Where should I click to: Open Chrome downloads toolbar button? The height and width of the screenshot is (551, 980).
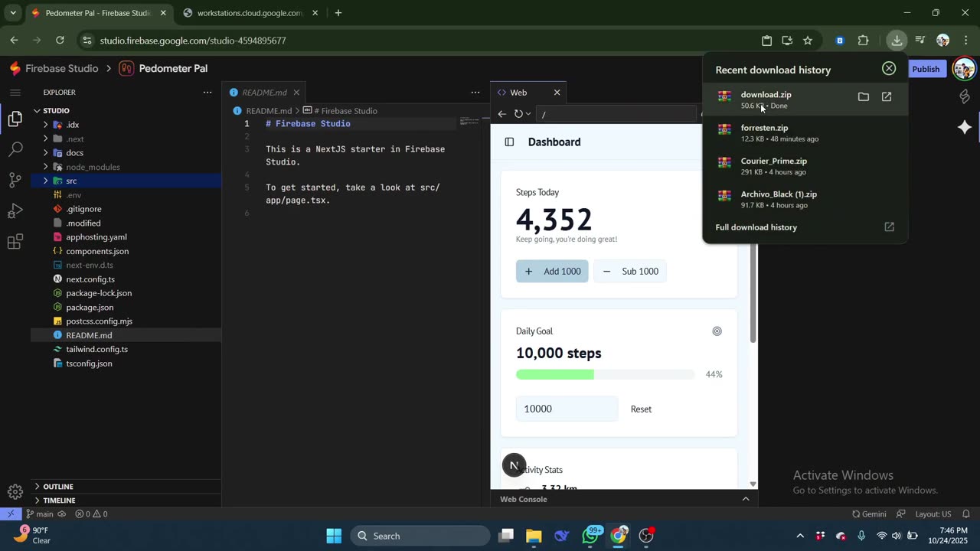897,41
